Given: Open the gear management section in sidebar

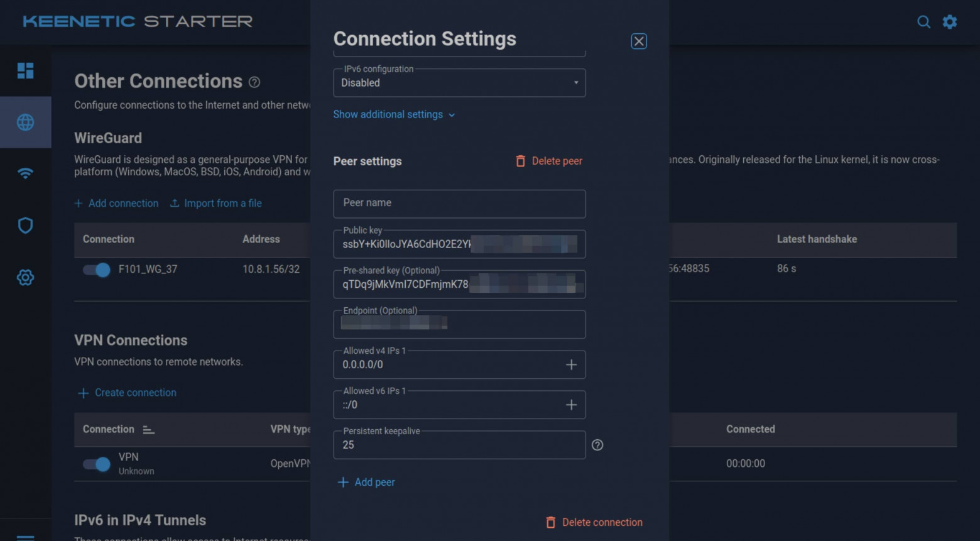Looking at the screenshot, I should click(25, 277).
